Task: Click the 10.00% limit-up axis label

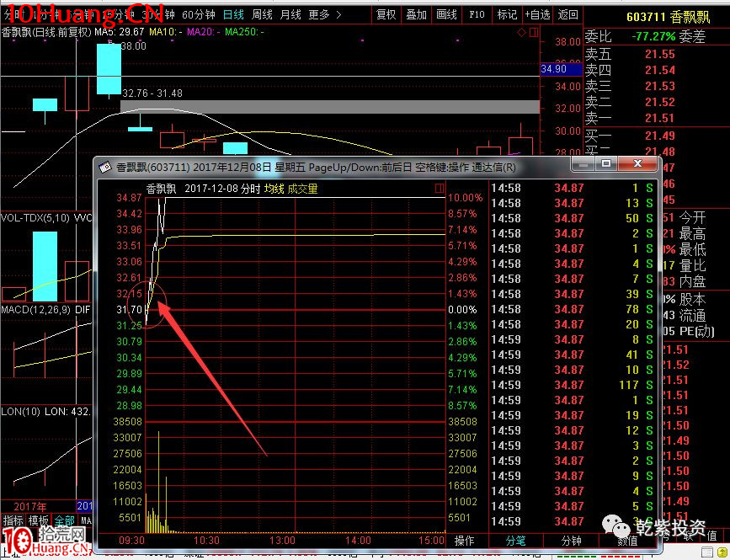Action: (x=465, y=197)
